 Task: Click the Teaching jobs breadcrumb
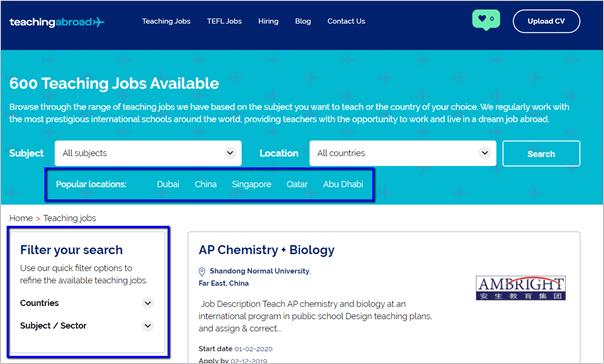[x=70, y=218]
